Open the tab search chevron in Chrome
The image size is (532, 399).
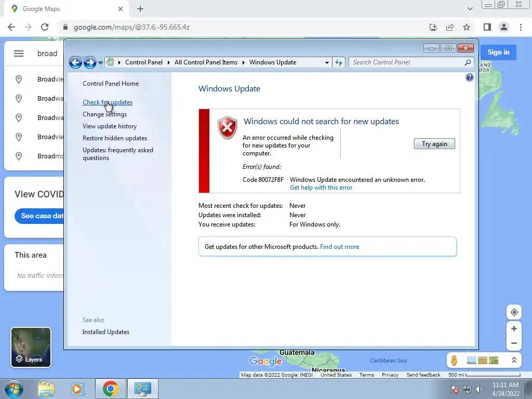[x=470, y=9]
